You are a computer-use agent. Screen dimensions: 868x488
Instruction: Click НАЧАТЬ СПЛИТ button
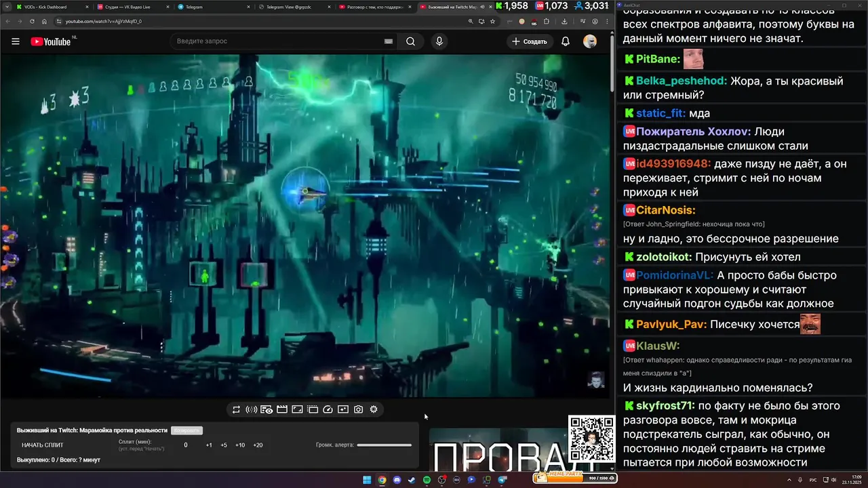pos(43,445)
